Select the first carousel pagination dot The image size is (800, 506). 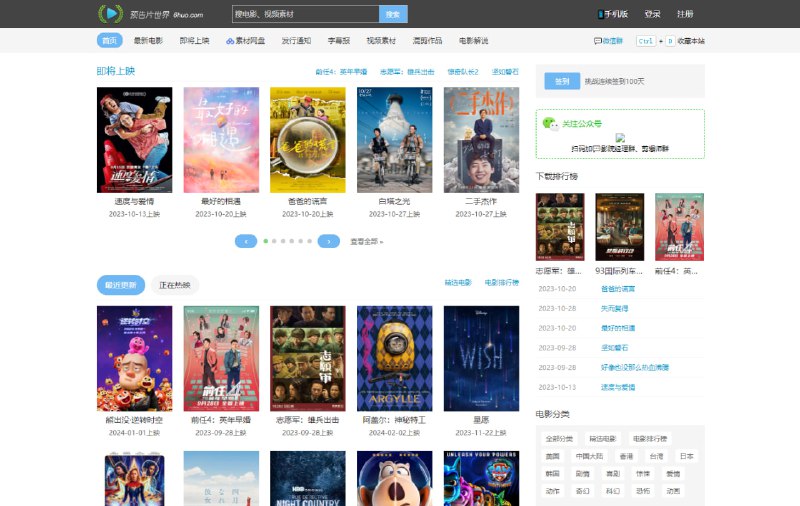(266, 241)
